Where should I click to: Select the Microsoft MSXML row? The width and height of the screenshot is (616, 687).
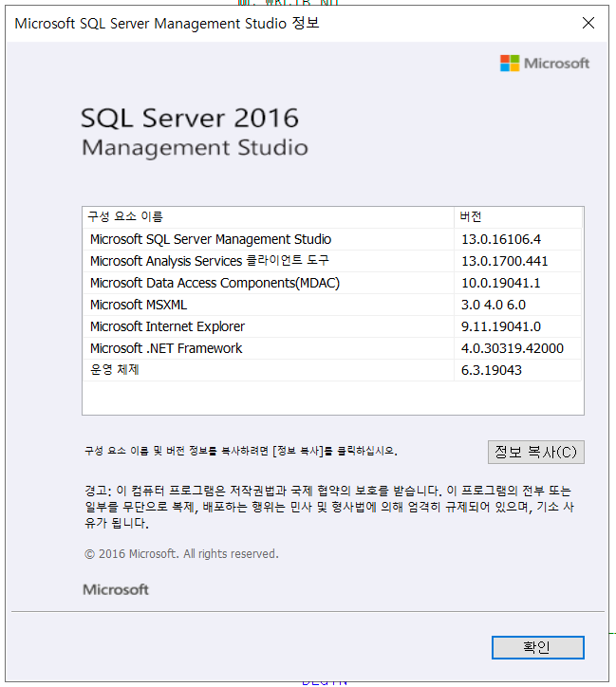[332, 305]
